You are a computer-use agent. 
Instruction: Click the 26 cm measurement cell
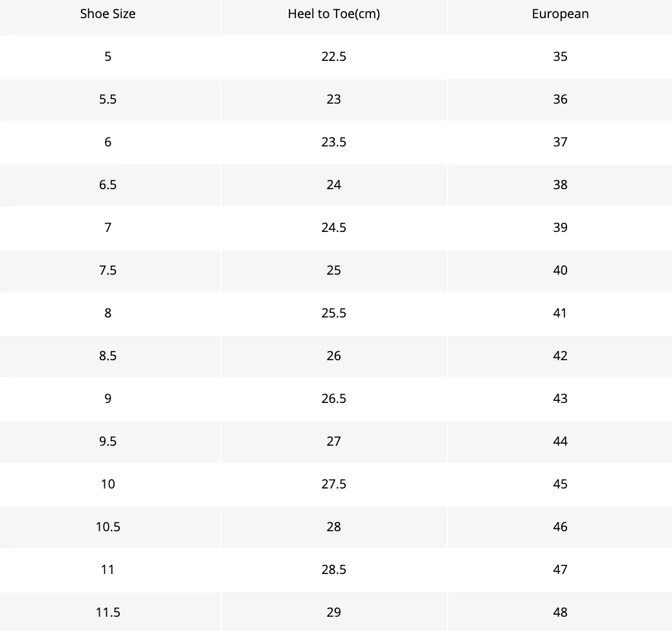(334, 356)
